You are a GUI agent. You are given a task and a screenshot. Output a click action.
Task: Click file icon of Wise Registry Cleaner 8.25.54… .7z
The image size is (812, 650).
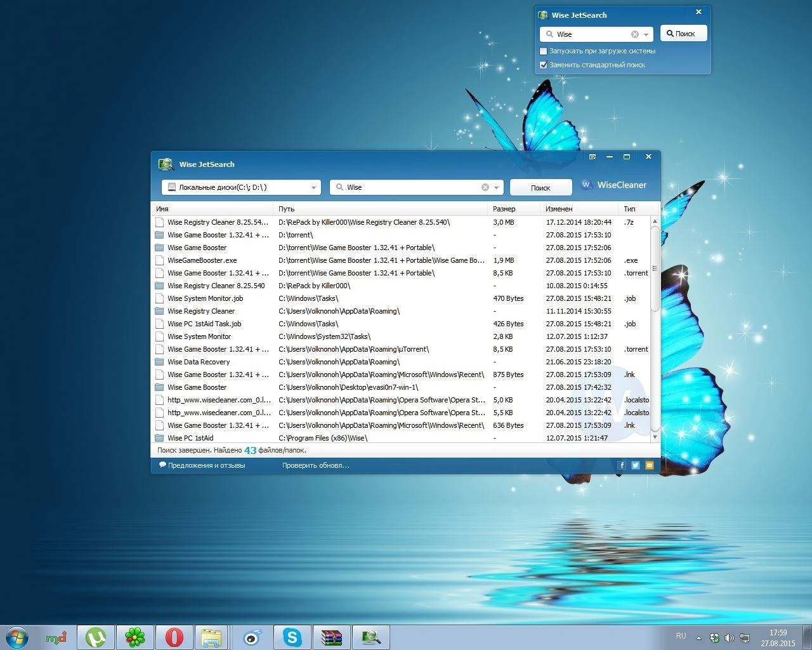pyautogui.click(x=159, y=222)
